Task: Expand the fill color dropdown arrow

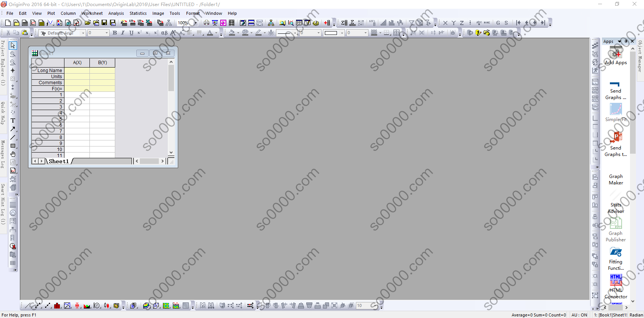Action: coord(238,33)
